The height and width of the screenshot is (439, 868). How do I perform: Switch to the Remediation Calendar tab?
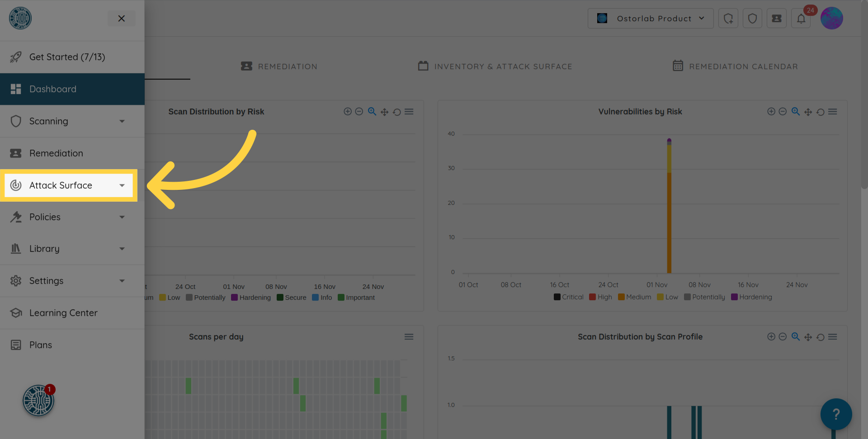tap(735, 66)
